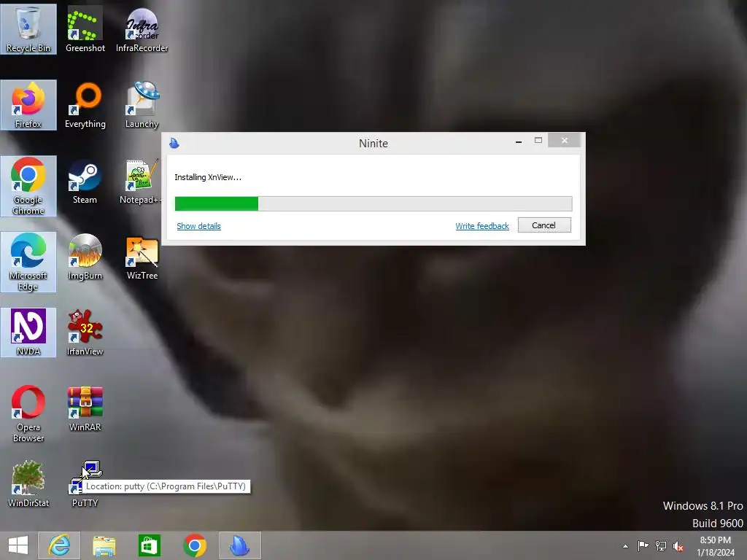The width and height of the screenshot is (747, 560).
Task: Select the WizTree desktop shortcut
Action: 142,257
